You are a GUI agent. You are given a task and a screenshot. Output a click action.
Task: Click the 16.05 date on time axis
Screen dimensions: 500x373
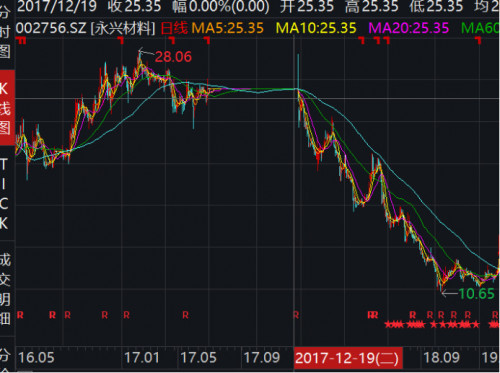click(x=36, y=358)
